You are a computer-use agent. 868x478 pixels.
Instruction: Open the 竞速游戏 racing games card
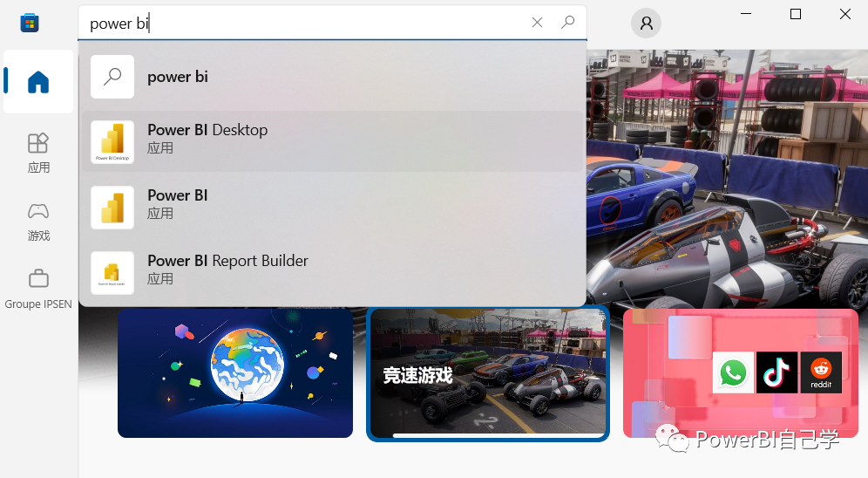488,372
